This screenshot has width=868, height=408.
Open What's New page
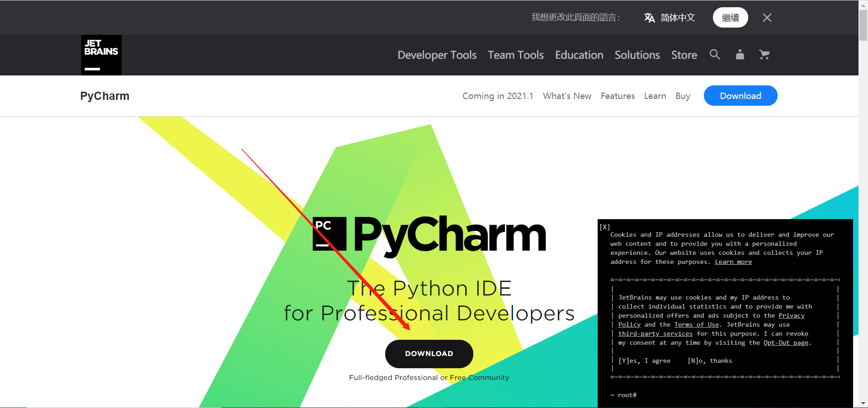pos(567,96)
